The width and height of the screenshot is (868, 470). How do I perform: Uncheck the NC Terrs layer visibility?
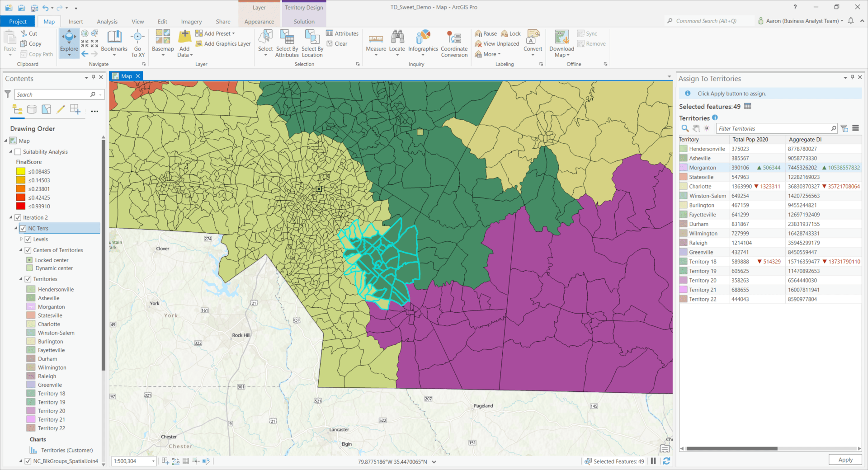[x=23, y=228]
